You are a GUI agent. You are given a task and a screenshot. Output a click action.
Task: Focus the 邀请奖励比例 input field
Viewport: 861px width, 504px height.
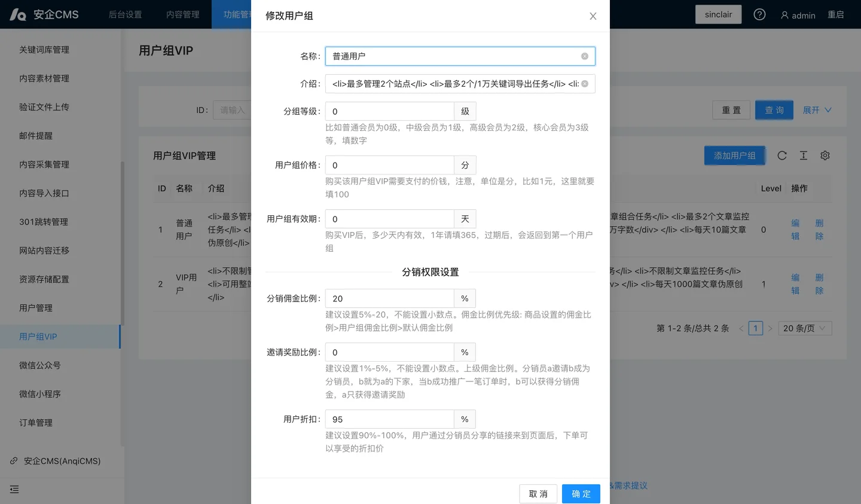[389, 352]
